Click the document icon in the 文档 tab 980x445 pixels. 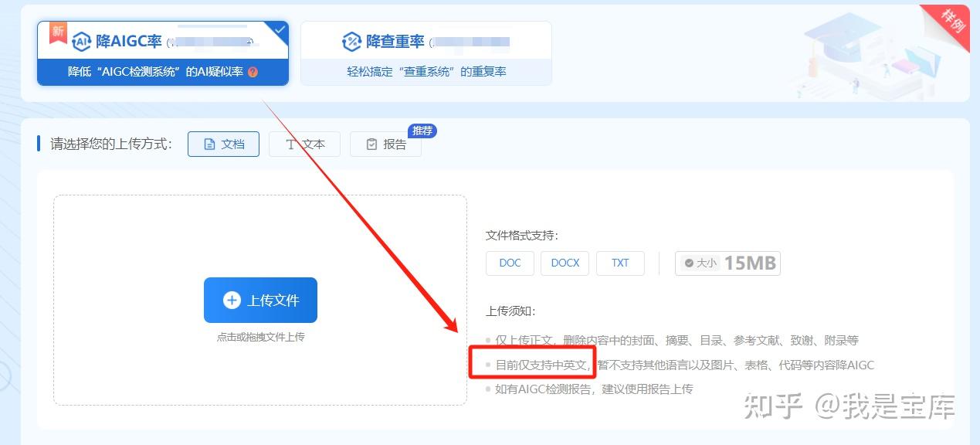tap(209, 144)
